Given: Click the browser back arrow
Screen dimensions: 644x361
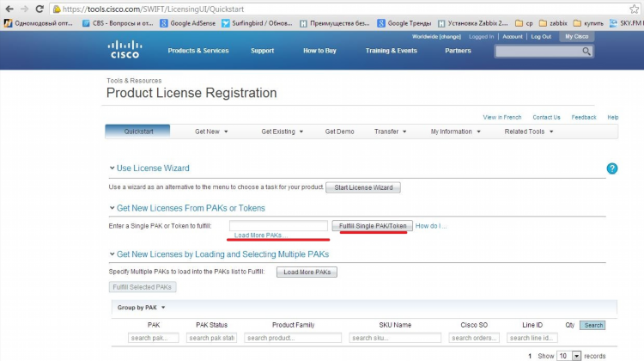Looking at the screenshot, I should tap(9, 9).
